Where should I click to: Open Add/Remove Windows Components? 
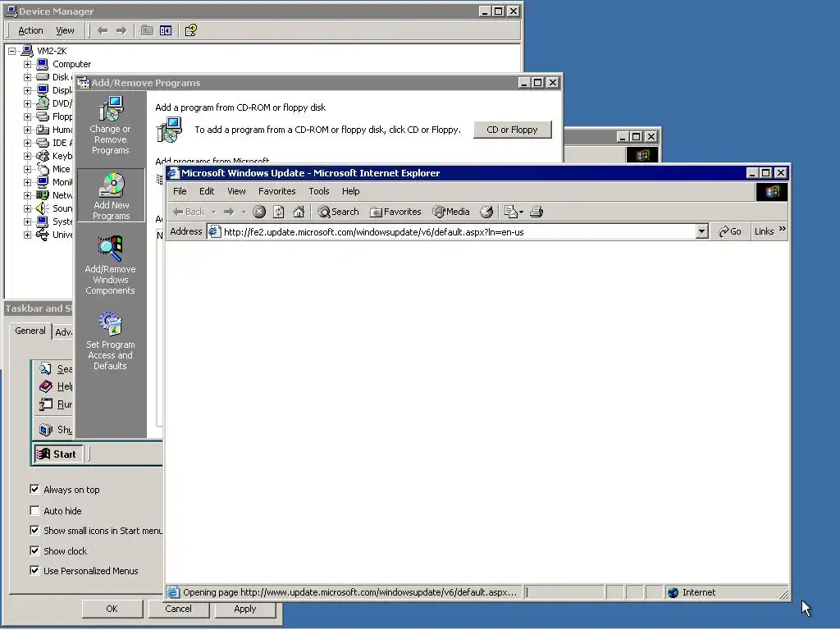111,265
